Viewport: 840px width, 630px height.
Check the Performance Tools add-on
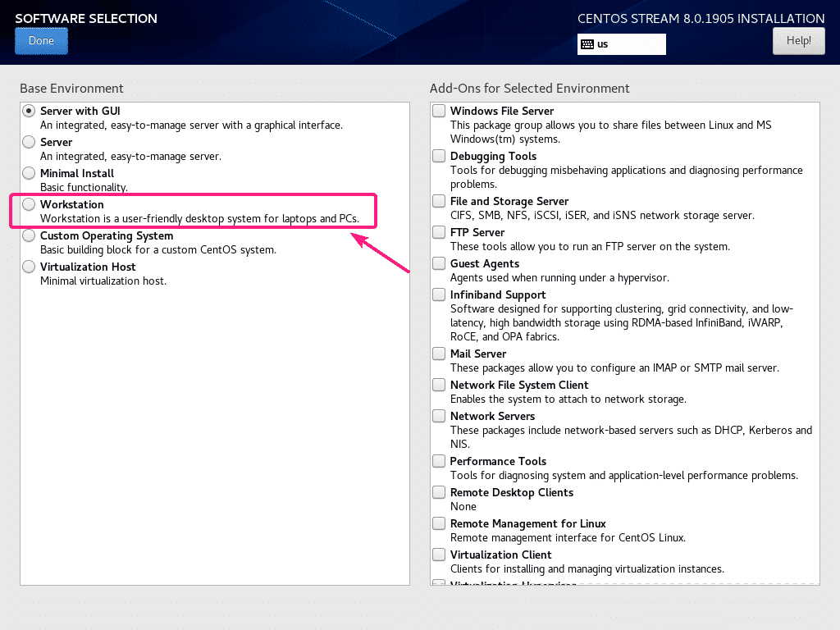pyautogui.click(x=439, y=460)
